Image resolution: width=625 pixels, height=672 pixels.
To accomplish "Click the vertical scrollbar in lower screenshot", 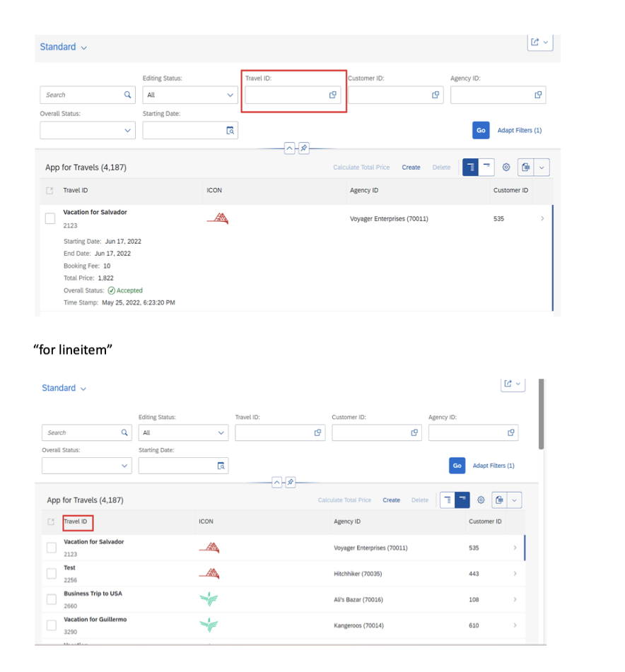I will coord(542,414).
